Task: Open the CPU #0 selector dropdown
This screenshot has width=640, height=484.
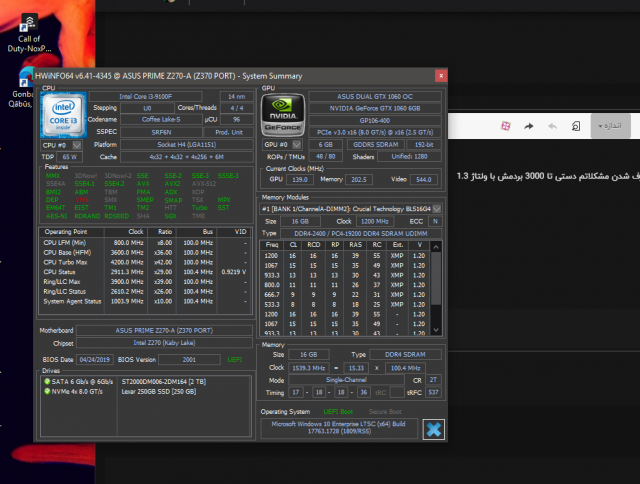Action: (62, 145)
